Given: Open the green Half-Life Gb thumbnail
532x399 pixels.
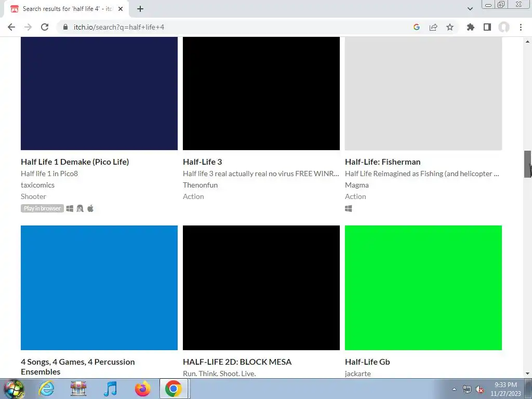Looking at the screenshot, I should coord(423,288).
